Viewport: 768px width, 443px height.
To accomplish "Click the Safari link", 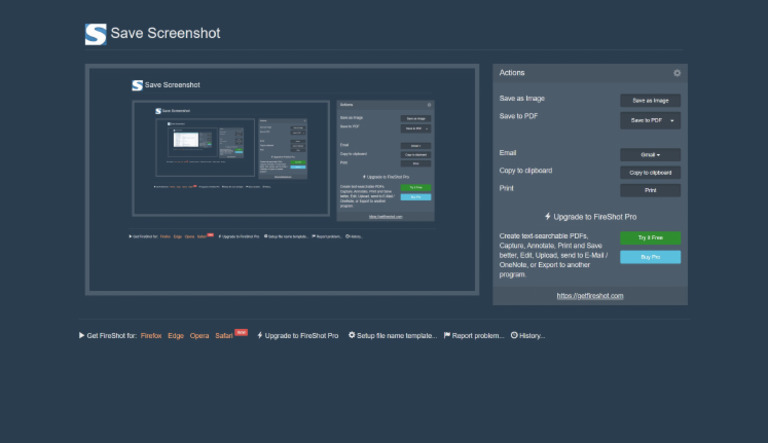I will pos(224,336).
